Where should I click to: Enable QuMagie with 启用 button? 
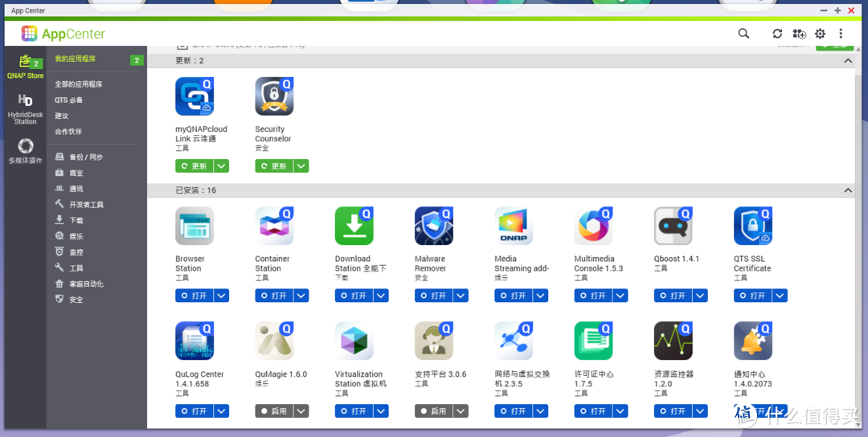pyautogui.click(x=275, y=411)
